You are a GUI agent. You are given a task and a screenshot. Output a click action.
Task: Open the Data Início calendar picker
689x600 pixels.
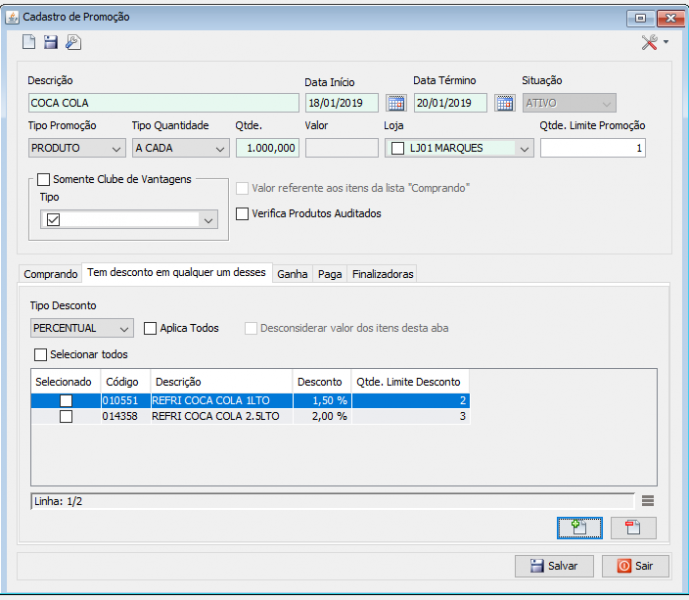[395, 103]
